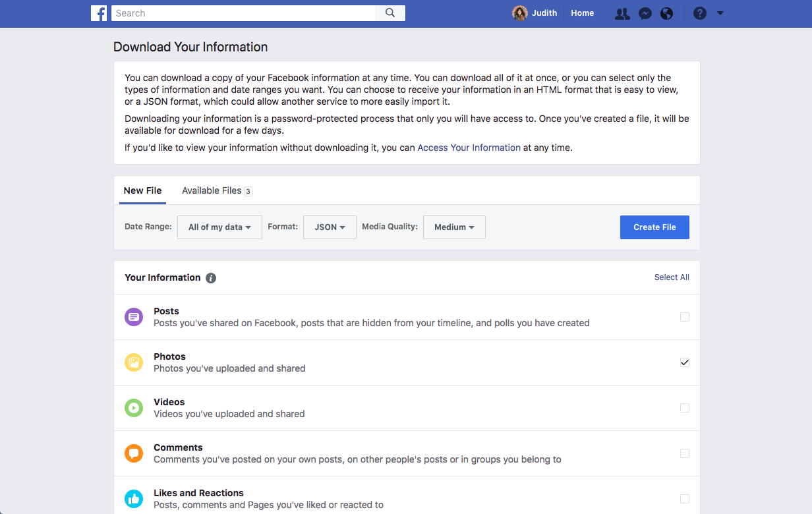
Task: Click the Videos row title
Action: point(169,402)
